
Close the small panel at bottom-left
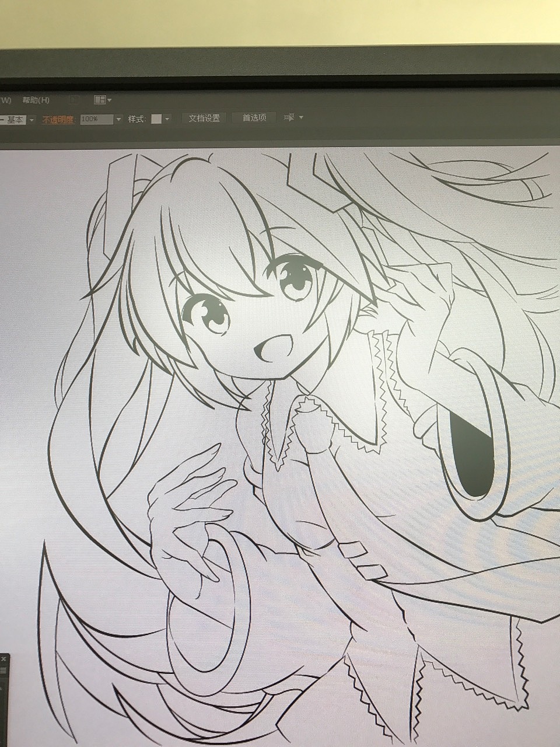(3, 659)
